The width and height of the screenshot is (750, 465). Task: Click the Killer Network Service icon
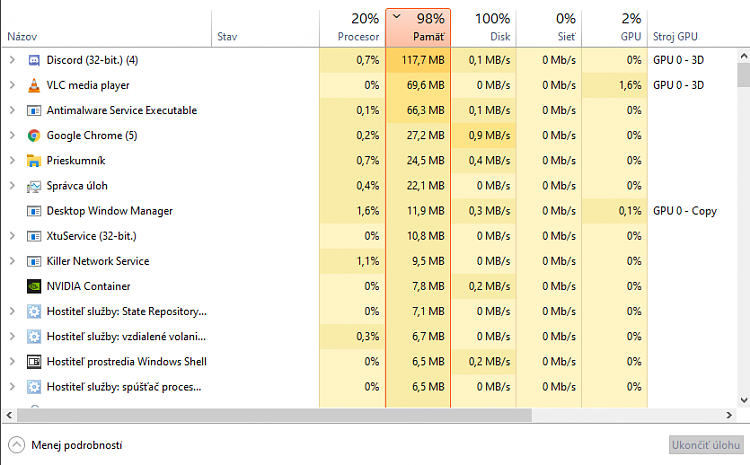pos(34,261)
